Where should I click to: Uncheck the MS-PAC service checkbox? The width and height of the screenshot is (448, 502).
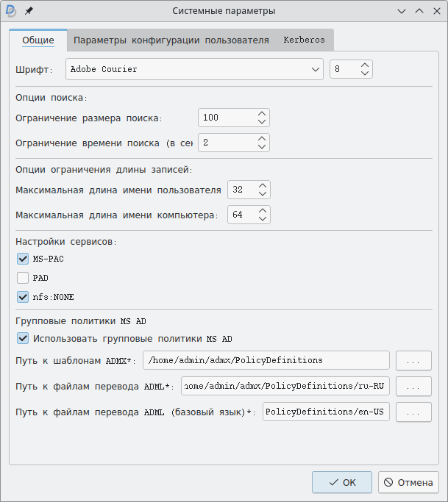pyautogui.click(x=23, y=259)
